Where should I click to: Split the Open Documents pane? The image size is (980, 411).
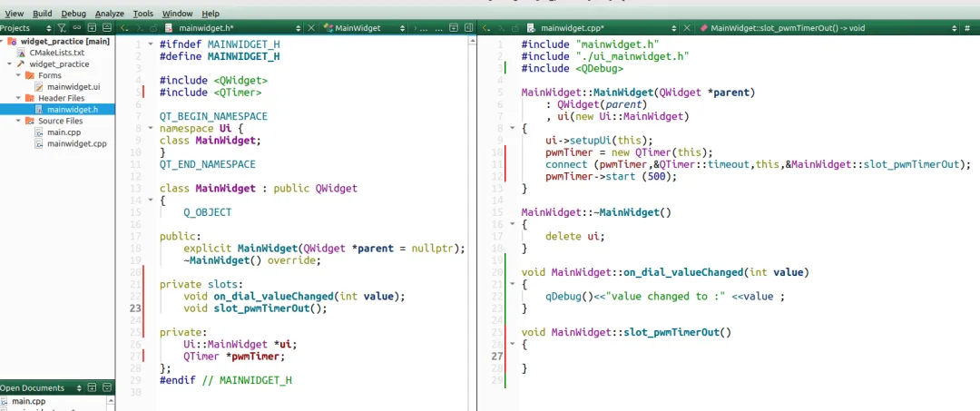[x=92, y=387]
